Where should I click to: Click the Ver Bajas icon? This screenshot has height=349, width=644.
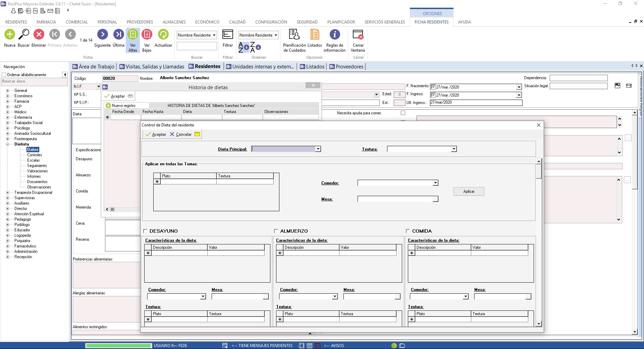tap(147, 34)
